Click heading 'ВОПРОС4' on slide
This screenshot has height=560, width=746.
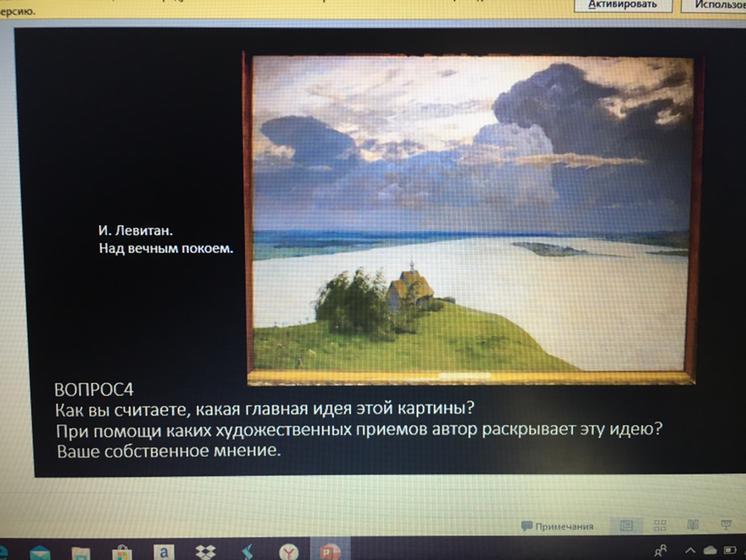click(x=94, y=390)
